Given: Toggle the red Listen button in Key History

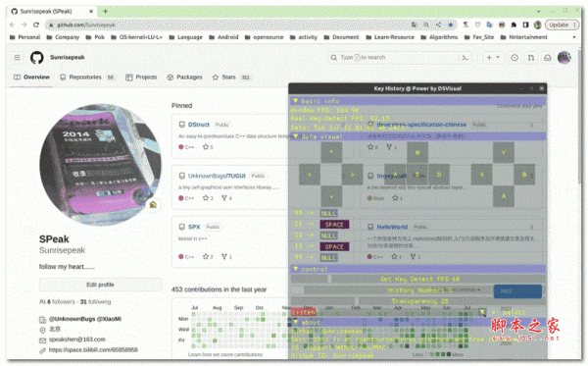Looking at the screenshot, I should [x=304, y=312].
